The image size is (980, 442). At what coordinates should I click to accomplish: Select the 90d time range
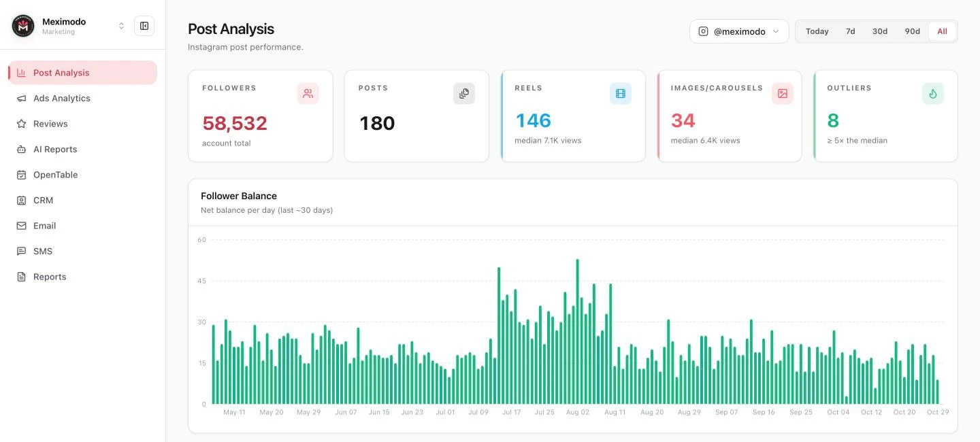tap(912, 31)
